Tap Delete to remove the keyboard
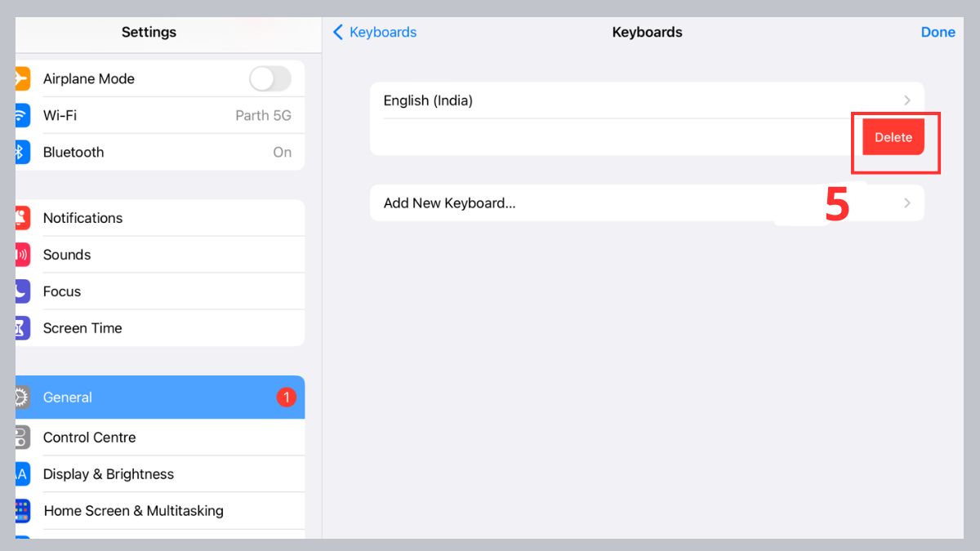The width and height of the screenshot is (980, 551). (893, 137)
